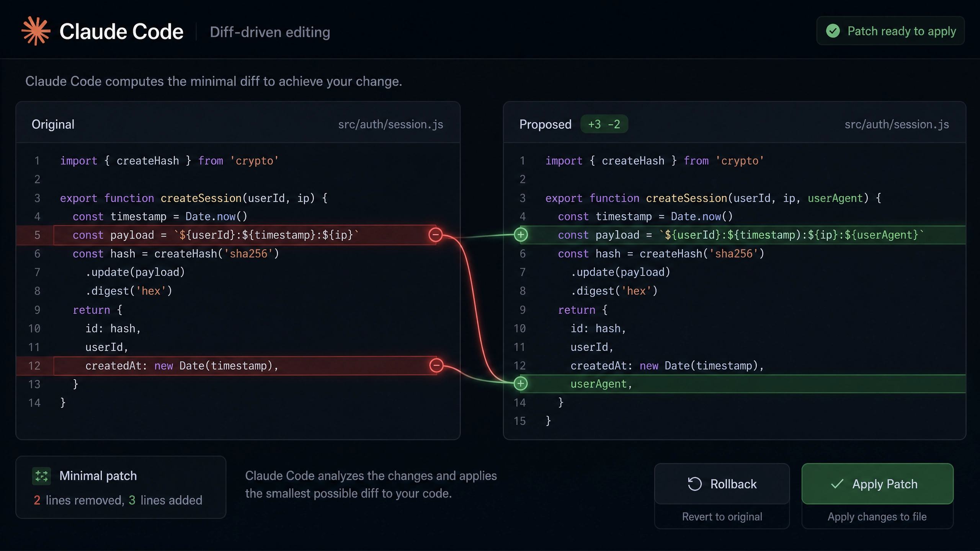Click Proposed line 10 id: hash
This screenshot has width=980, height=551.
click(598, 329)
